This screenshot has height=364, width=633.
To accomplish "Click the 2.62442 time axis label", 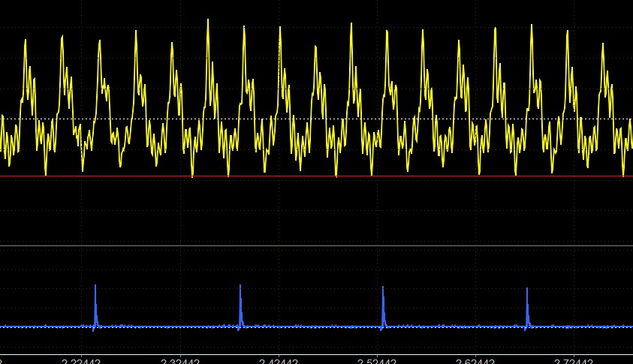I will pos(475,361).
